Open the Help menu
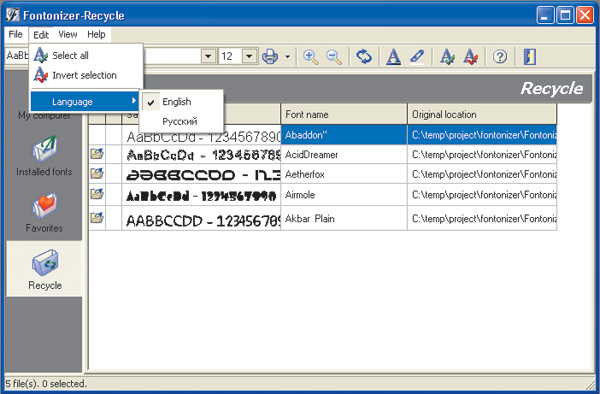600x394 pixels. coord(96,34)
